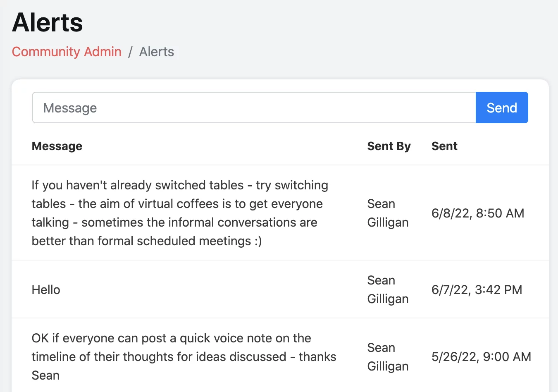Click the 6/8/22, 8:50 AM timestamp
This screenshot has height=392, width=558.
[x=478, y=213]
